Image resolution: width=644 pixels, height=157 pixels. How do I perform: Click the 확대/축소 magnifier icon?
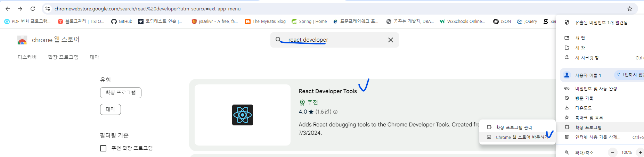coord(566,152)
